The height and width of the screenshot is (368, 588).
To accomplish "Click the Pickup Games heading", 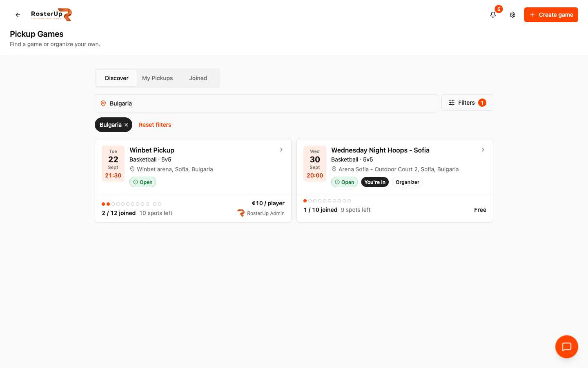I will pyautogui.click(x=37, y=34).
